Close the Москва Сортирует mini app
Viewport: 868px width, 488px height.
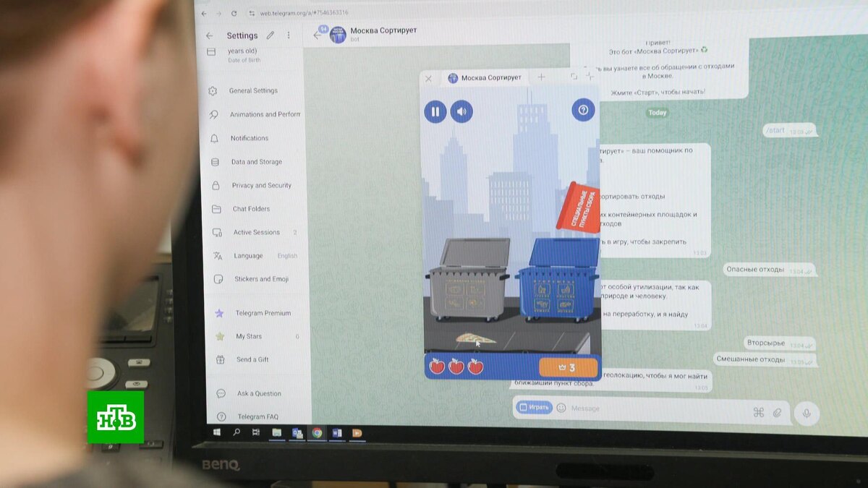428,78
